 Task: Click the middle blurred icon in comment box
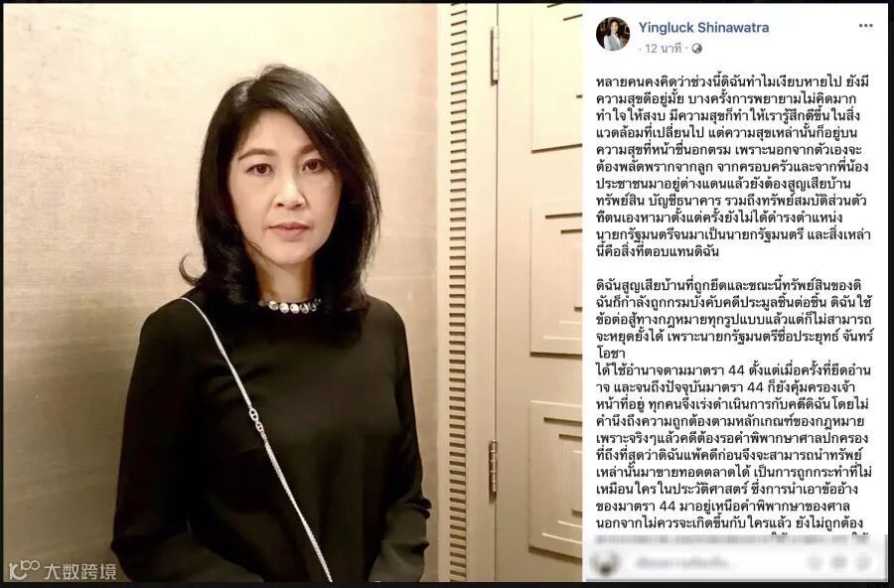click(837, 562)
